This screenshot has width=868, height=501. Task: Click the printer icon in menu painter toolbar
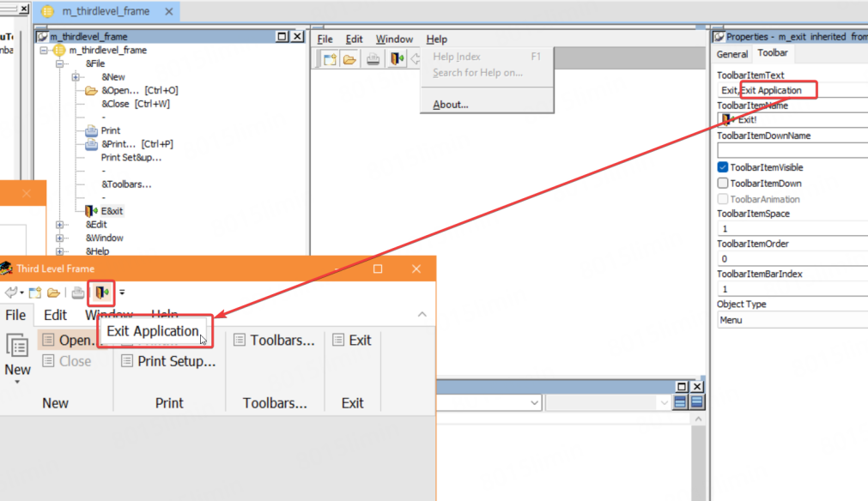coord(373,59)
